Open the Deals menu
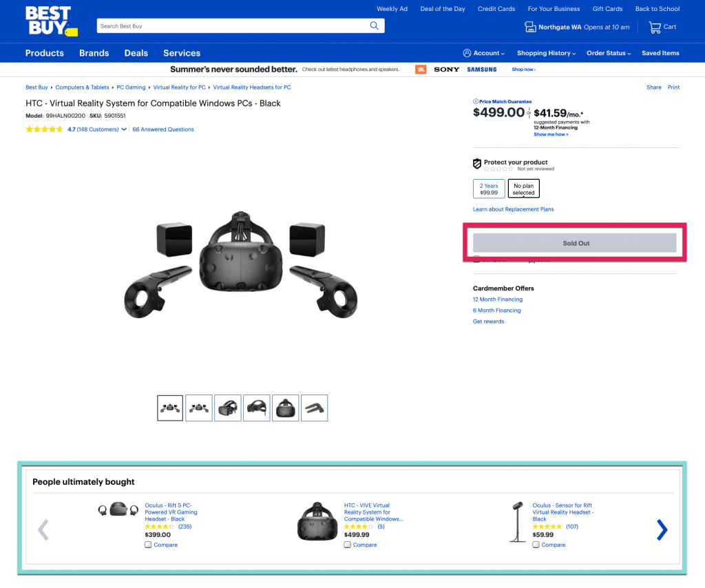The height and width of the screenshot is (588, 705). tap(136, 53)
